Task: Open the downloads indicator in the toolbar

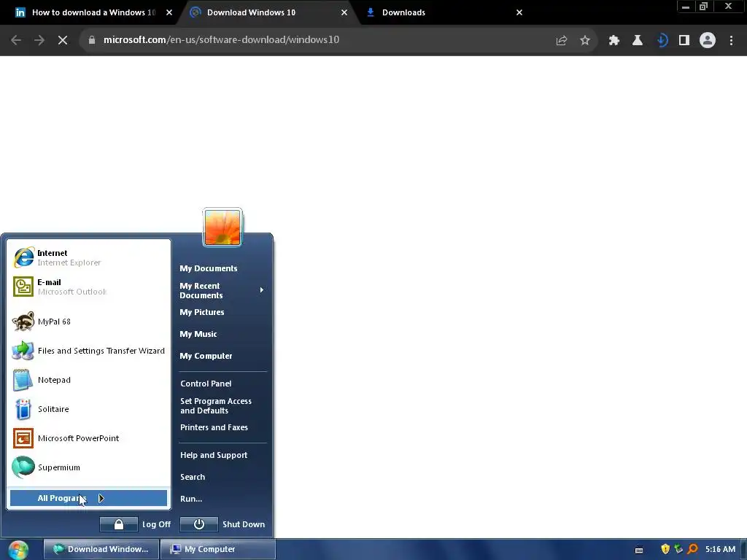Action: tap(661, 41)
